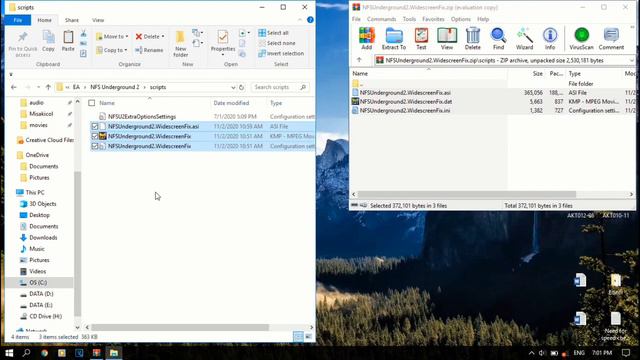The width and height of the screenshot is (640, 360).
Task: Click the taskbar search icon
Action: (27, 352)
